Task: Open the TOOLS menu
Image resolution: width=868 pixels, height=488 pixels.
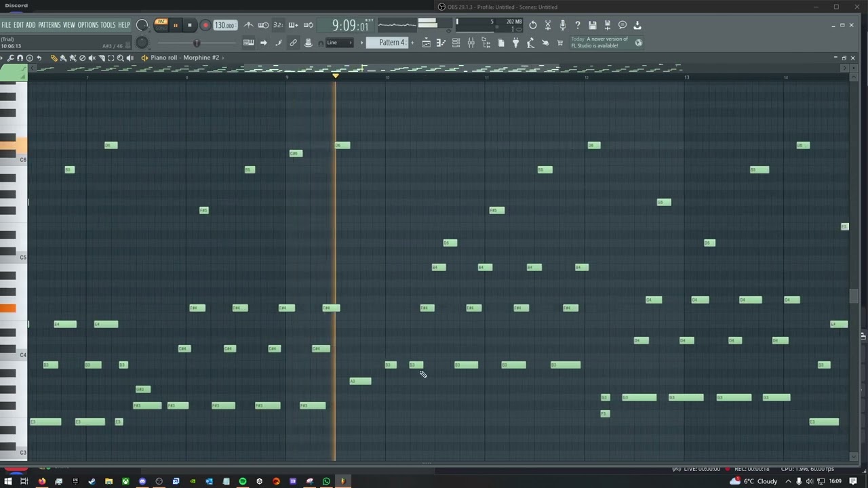Action: click(108, 25)
